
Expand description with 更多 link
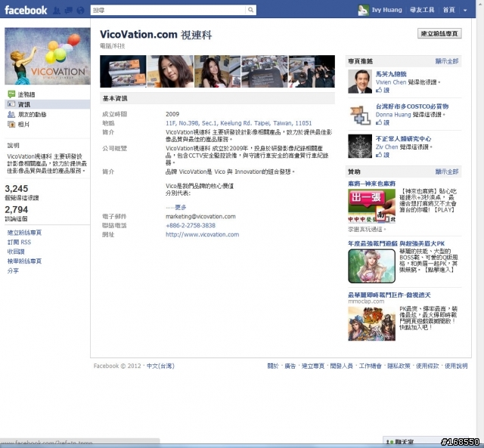181,207
